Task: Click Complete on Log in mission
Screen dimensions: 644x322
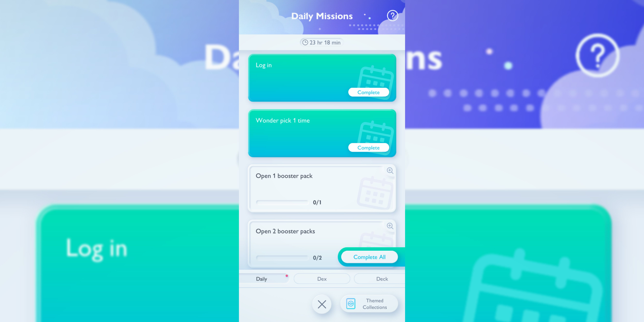Action: point(368,92)
